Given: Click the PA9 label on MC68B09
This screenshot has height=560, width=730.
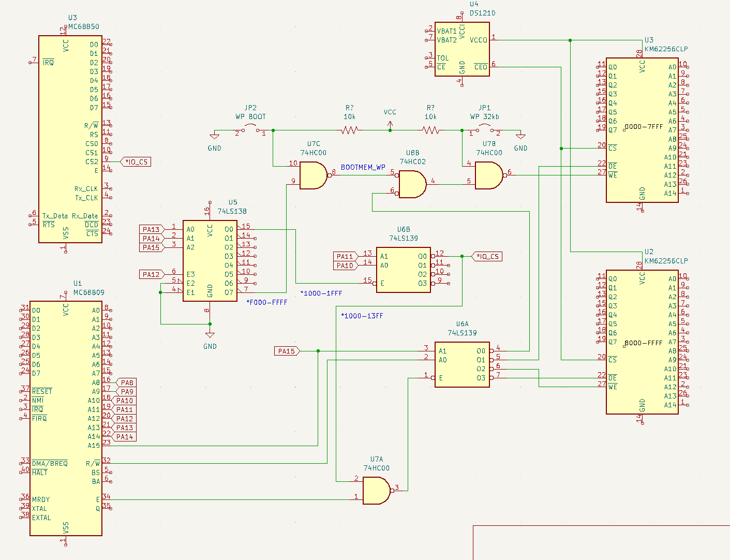Looking at the screenshot, I should coord(127,392).
